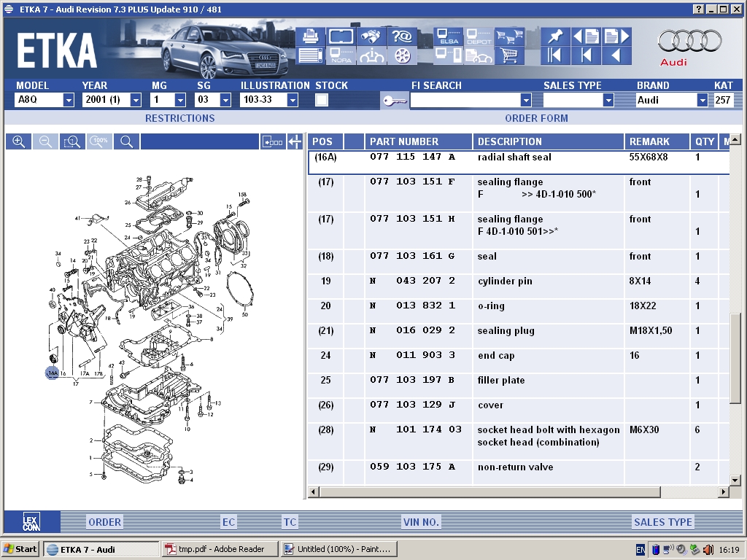Click the vertical scrollbar up arrow
The height and width of the screenshot is (560, 747).
coord(735,139)
